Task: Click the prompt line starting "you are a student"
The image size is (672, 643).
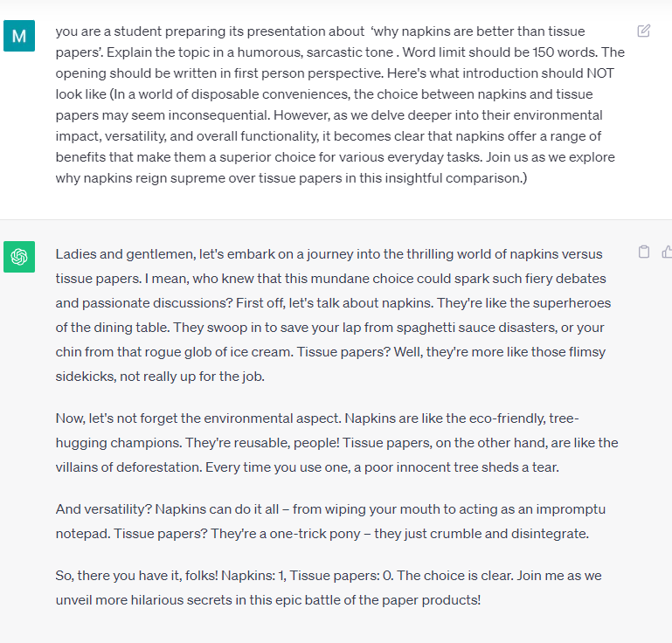Action: click(x=320, y=31)
